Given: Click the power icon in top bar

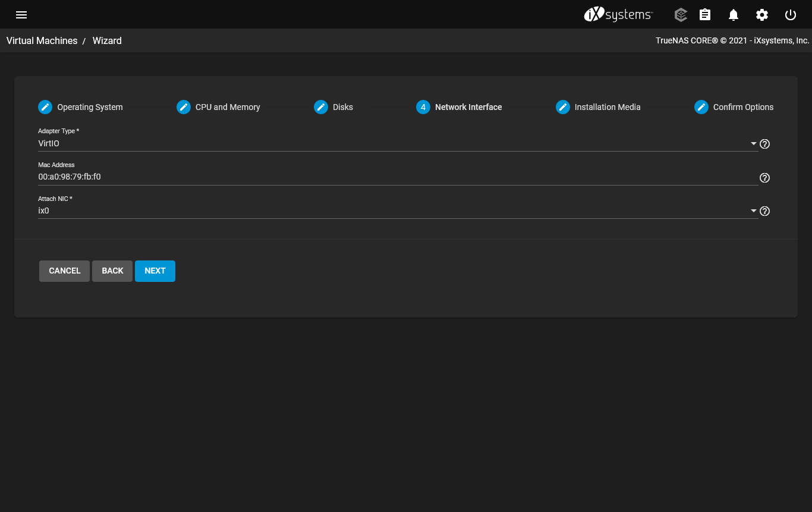Looking at the screenshot, I should [791, 15].
